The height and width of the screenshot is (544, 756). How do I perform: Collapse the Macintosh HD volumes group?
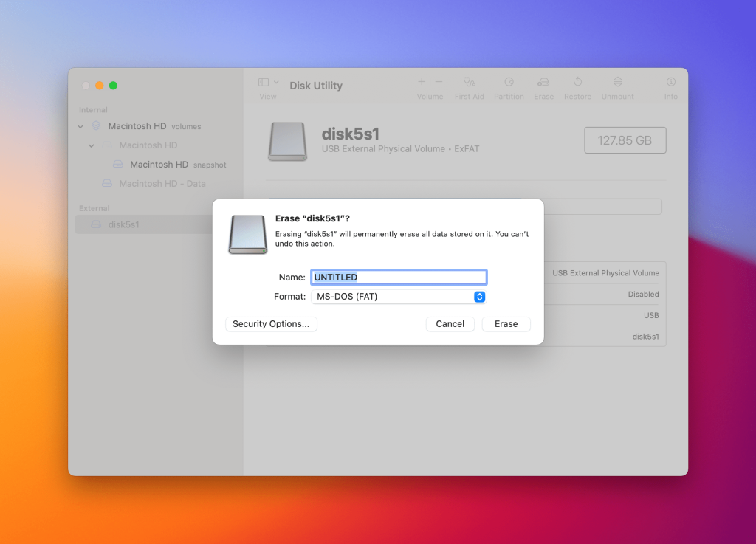(80, 126)
